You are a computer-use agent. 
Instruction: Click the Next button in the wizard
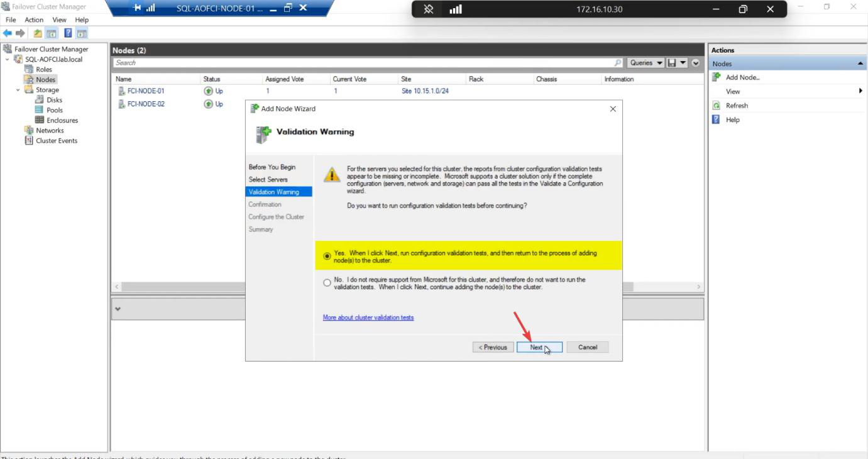tap(539, 347)
